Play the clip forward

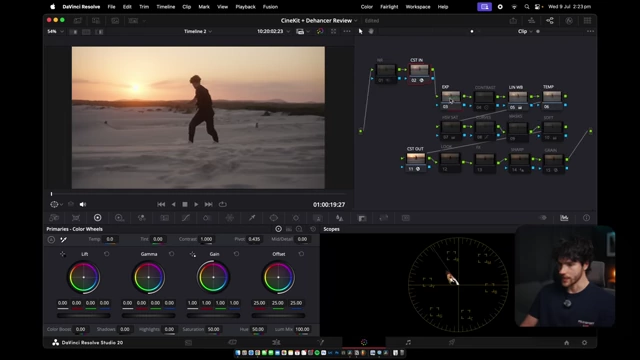(196, 204)
